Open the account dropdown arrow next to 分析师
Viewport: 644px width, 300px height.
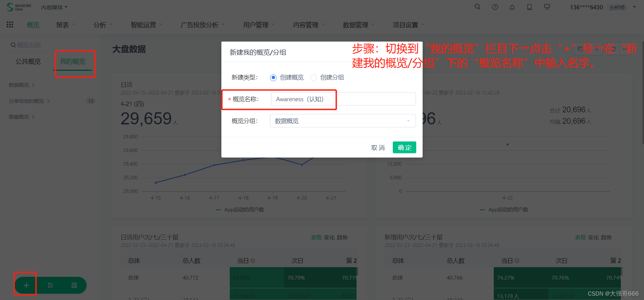point(634,7)
